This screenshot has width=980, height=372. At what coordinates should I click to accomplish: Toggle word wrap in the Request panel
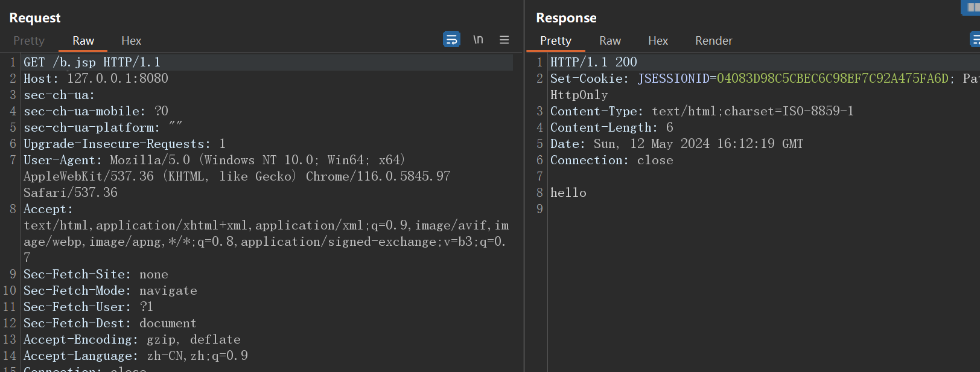tap(451, 39)
